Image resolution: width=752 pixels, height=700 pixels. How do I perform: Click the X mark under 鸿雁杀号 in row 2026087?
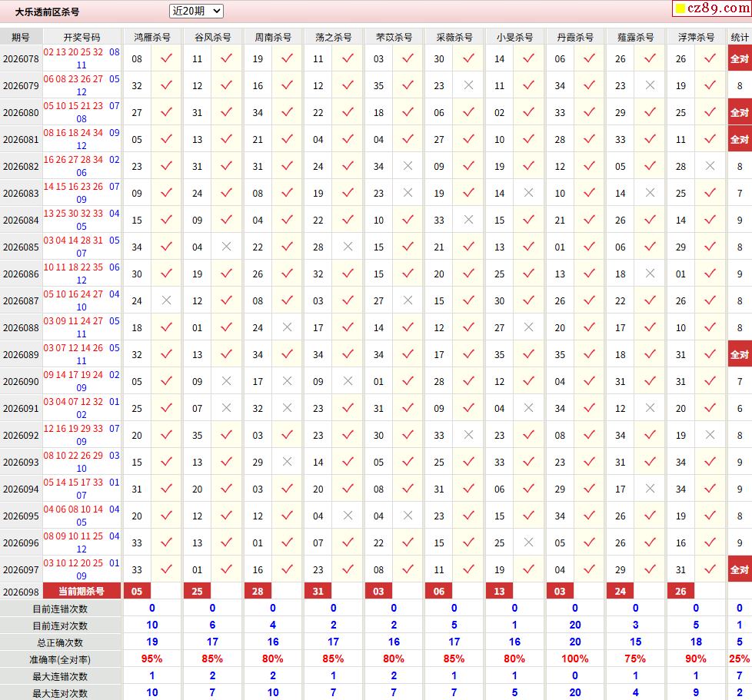(166, 300)
